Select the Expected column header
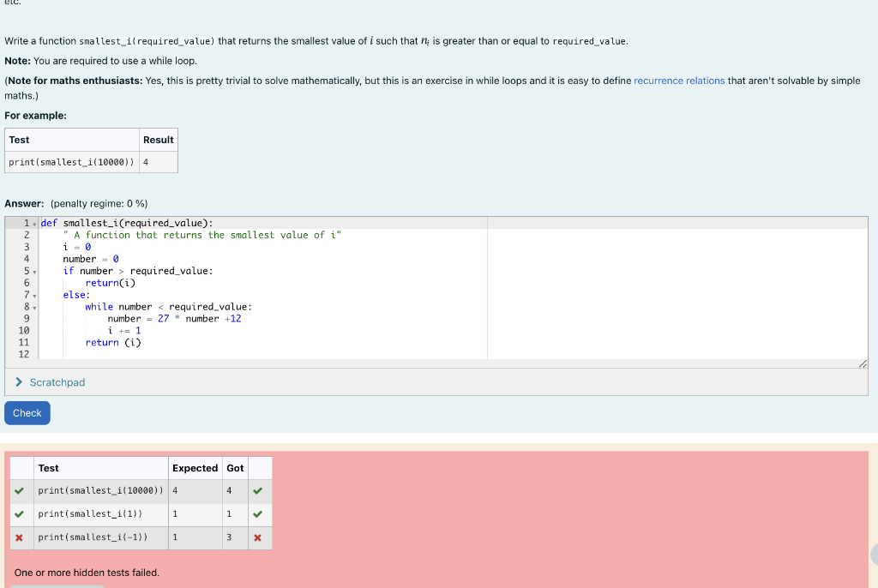Image resolution: width=878 pixels, height=588 pixels. 195,467
